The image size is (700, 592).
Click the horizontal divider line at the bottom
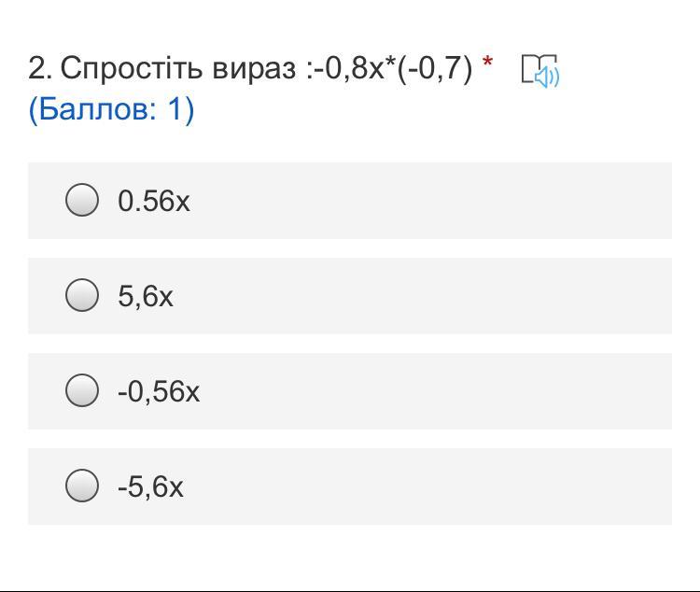350,590
